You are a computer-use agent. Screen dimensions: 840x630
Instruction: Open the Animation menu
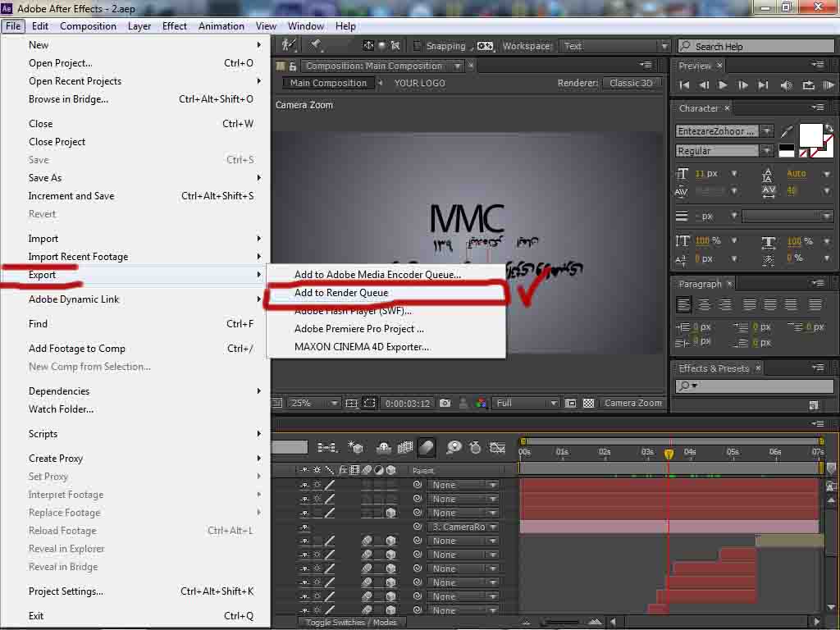221,26
